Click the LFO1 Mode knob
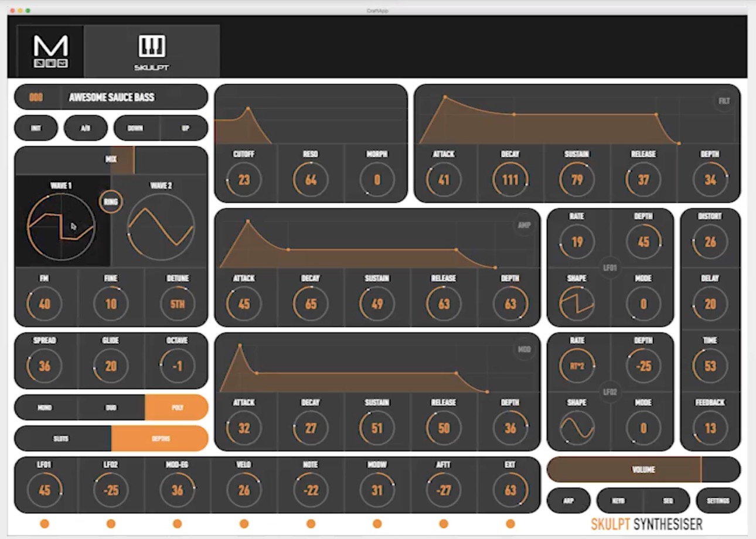 coord(643,304)
